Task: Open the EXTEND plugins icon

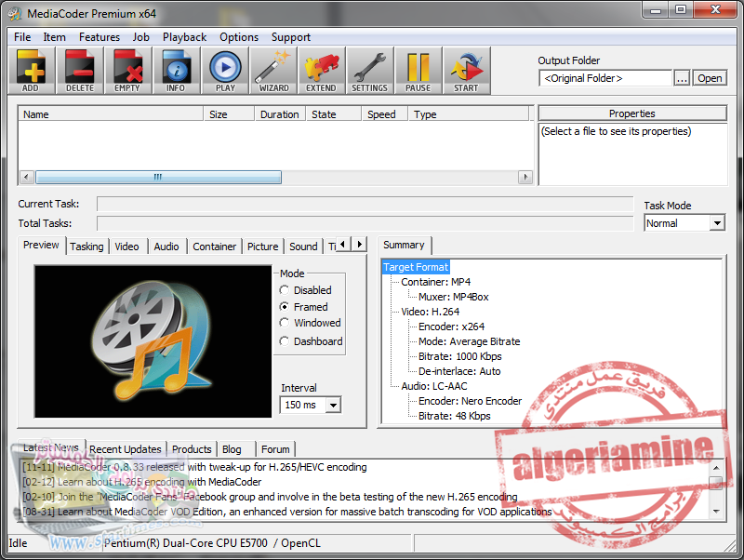Action: coord(321,71)
